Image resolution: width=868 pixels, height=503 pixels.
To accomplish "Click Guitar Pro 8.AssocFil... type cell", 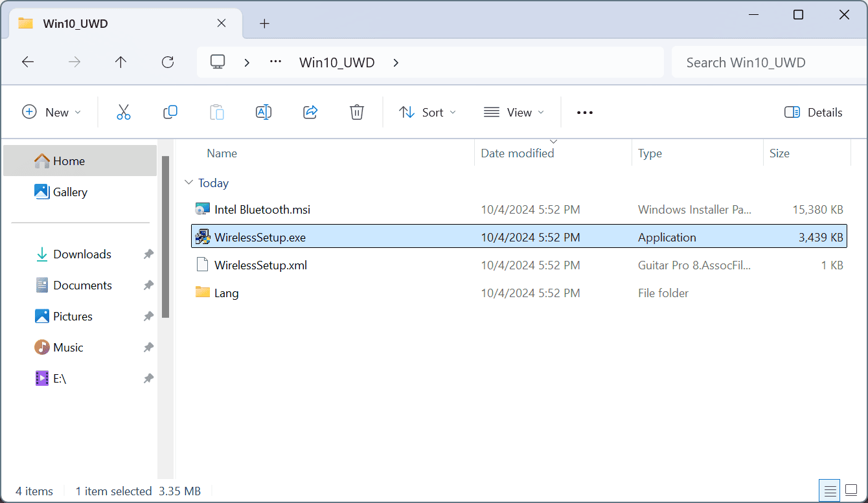I will click(694, 265).
